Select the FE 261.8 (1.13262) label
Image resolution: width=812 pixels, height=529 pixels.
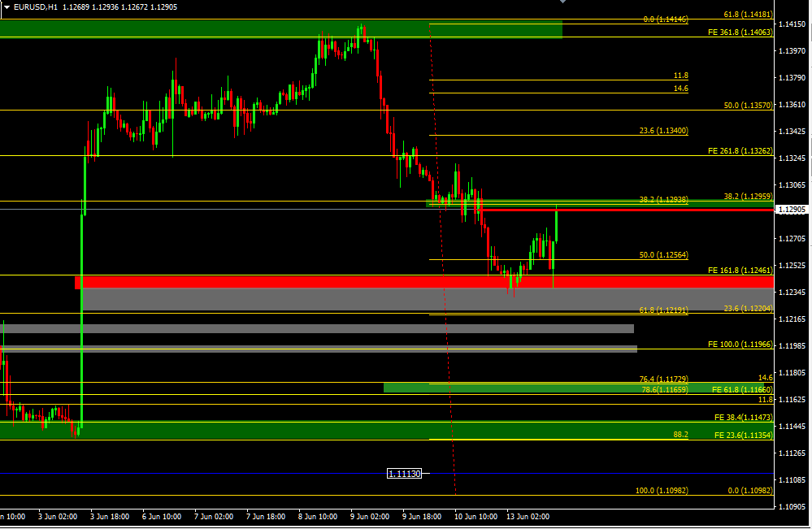pos(740,151)
